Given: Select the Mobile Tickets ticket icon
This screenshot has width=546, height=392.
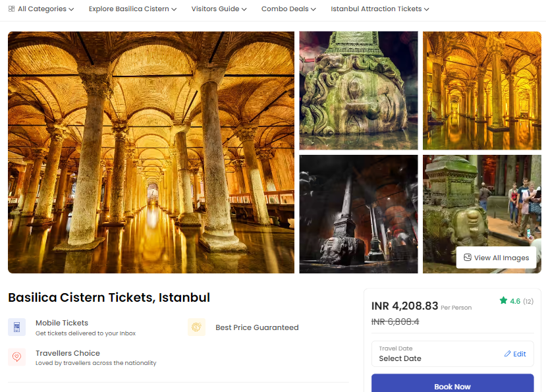Looking at the screenshot, I should click(16, 327).
